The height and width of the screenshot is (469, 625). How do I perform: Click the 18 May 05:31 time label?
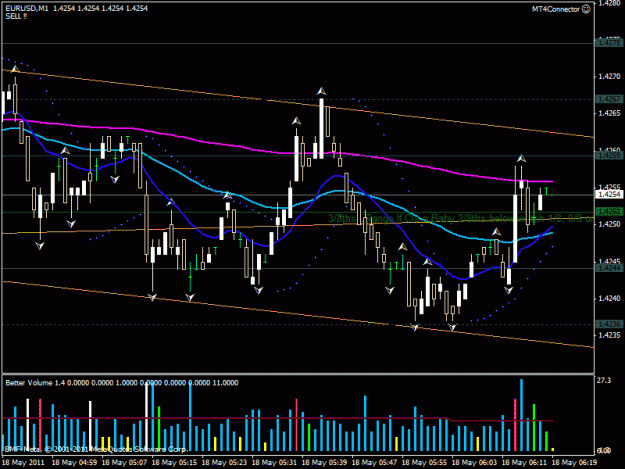point(275,463)
